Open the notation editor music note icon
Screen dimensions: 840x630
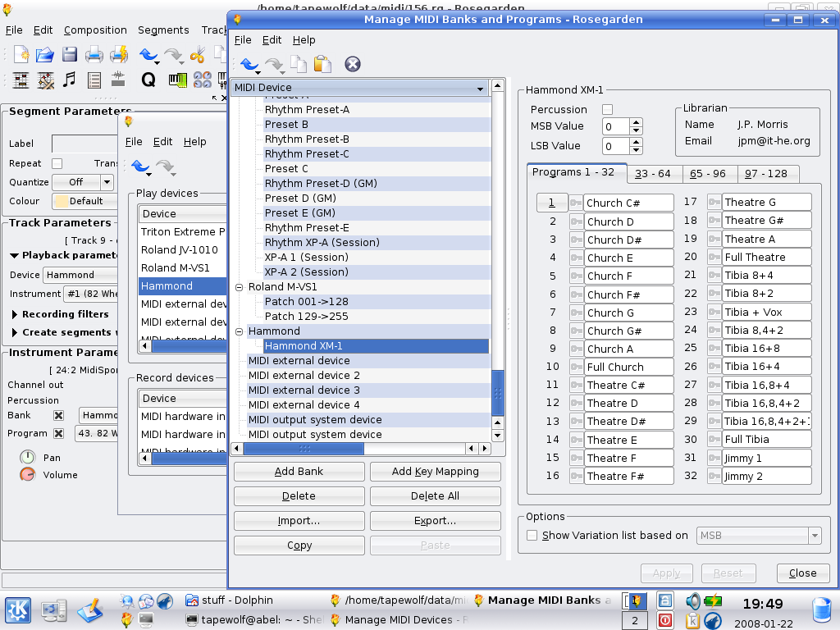pyautogui.click(x=69, y=80)
